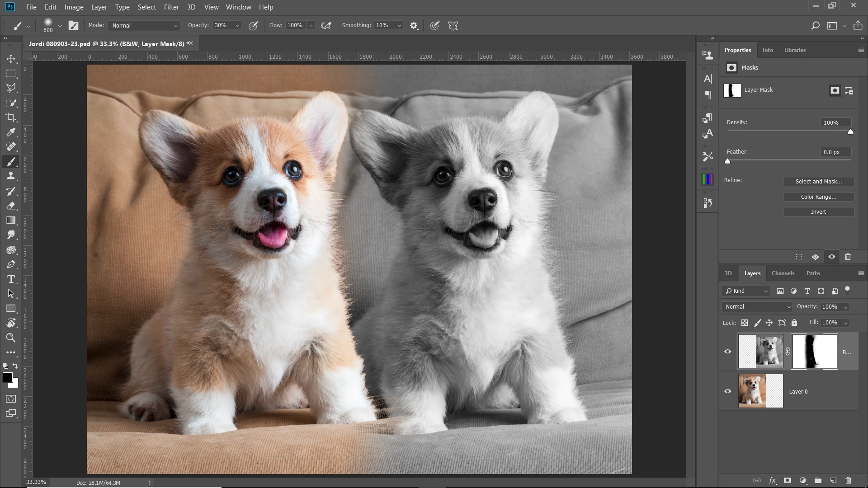
Task: Select the Eyedropper tool
Action: (x=11, y=132)
